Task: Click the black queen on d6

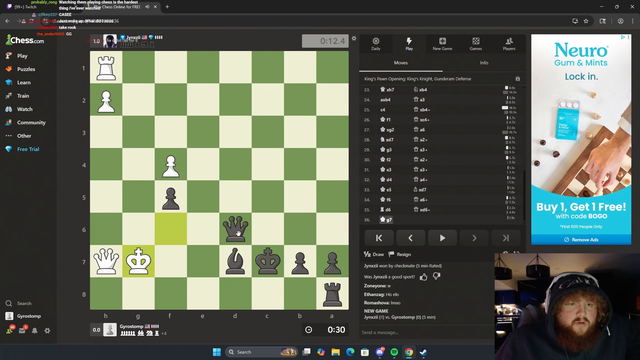Action: pyautogui.click(x=236, y=229)
